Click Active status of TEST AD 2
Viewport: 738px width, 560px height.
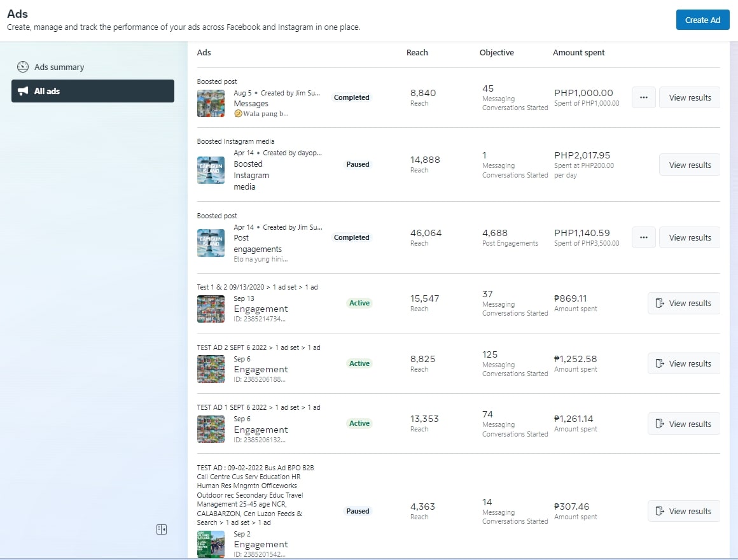[x=359, y=363]
